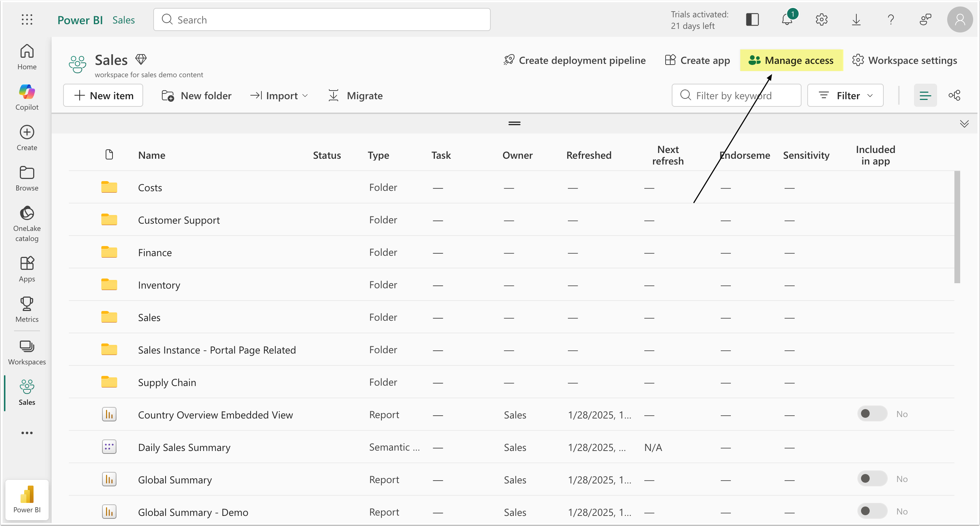The image size is (980, 526).
Task: Click the app launcher grid icon
Action: 27,19
